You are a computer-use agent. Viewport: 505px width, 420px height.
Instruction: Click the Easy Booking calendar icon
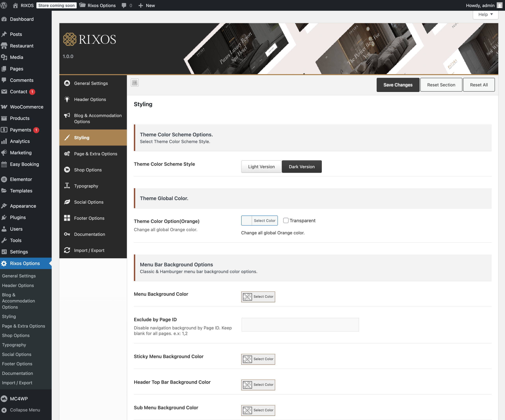tap(4, 164)
